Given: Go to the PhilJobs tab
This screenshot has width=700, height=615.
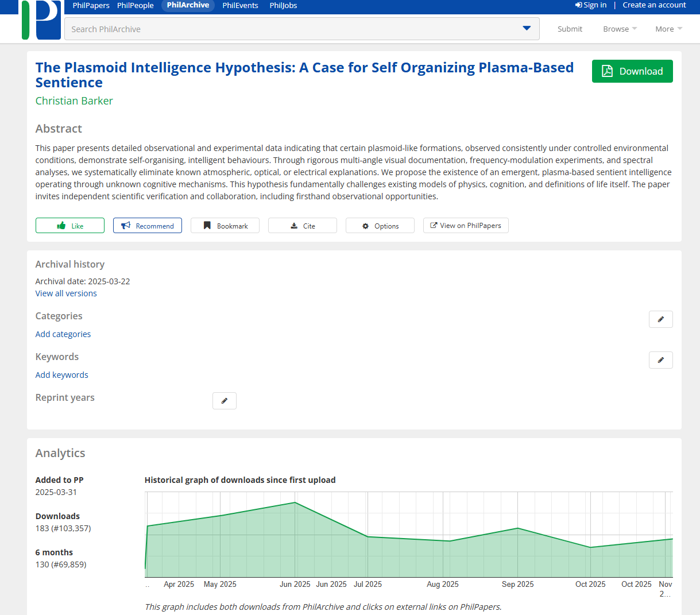Looking at the screenshot, I should (x=283, y=5).
